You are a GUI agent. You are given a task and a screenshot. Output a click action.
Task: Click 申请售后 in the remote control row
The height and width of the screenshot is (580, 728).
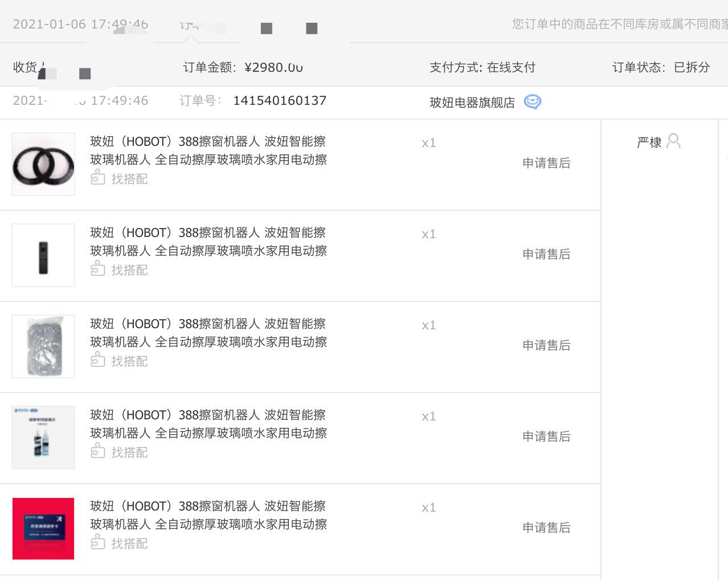[546, 254]
